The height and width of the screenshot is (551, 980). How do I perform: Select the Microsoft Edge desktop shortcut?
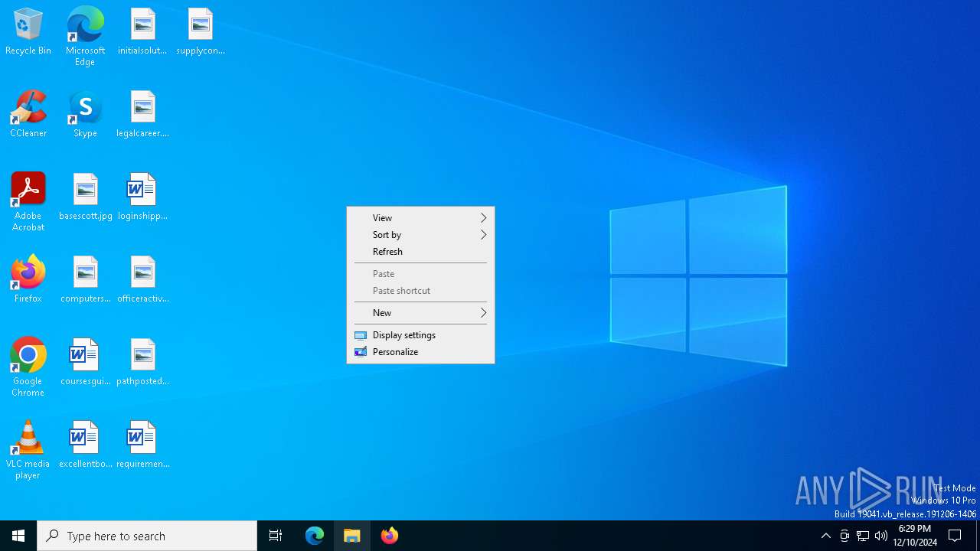[85, 37]
